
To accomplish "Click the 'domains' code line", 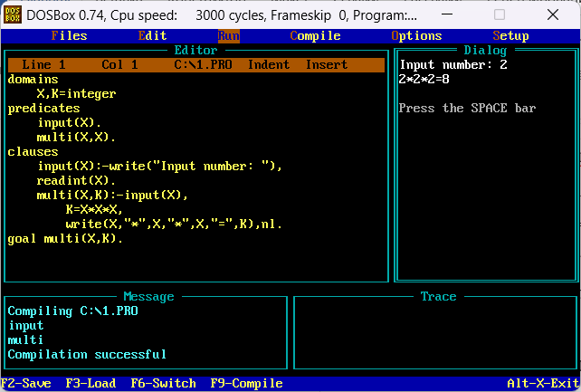I will 33,80.
